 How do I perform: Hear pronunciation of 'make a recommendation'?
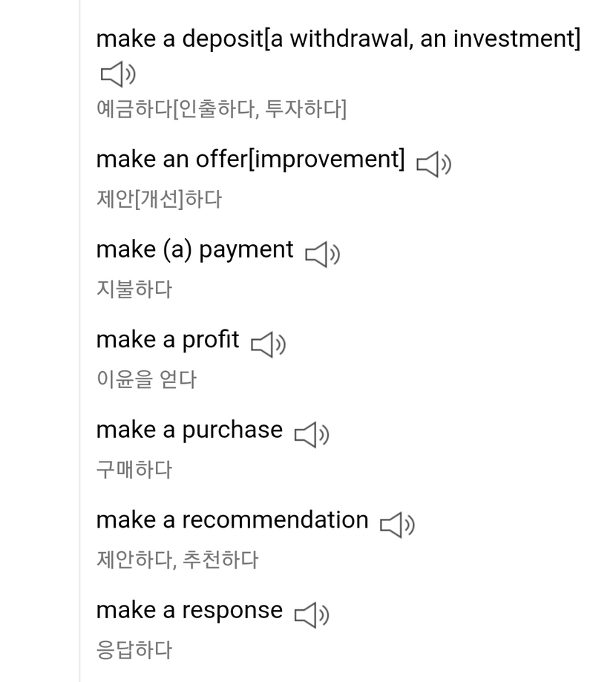[397, 525]
